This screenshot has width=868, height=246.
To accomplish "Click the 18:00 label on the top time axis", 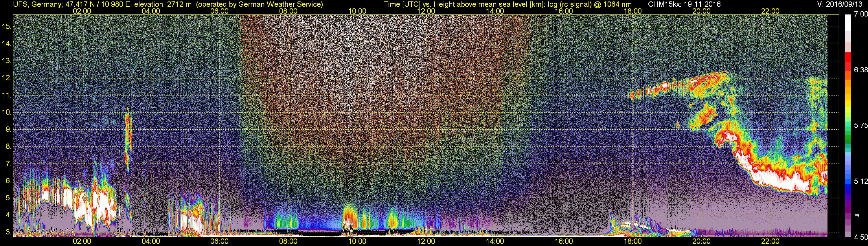I will [632, 11].
